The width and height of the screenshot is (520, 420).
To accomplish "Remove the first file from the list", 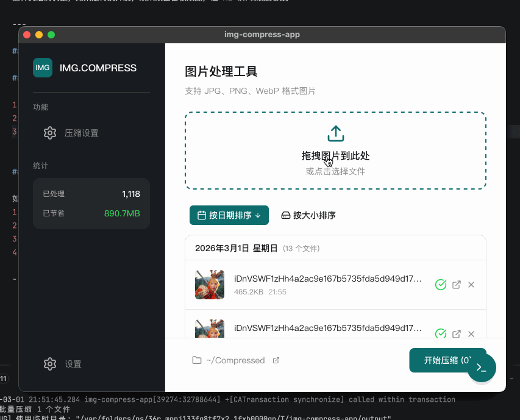I will coord(471,285).
